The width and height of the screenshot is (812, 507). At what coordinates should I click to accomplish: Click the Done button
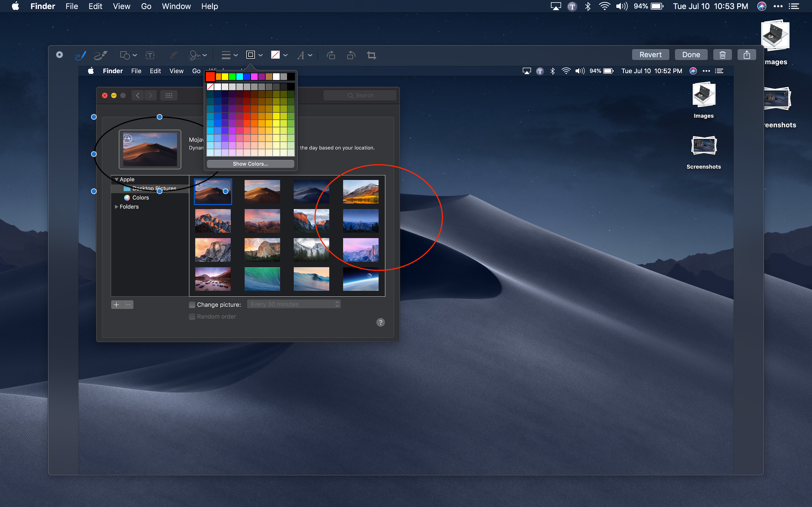(x=690, y=55)
